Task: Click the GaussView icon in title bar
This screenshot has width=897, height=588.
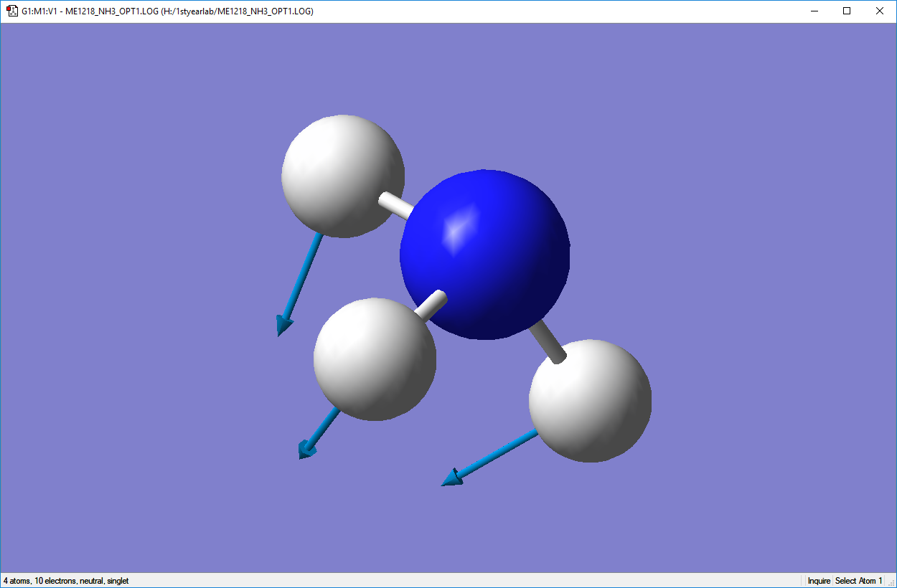Action: [x=11, y=11]
